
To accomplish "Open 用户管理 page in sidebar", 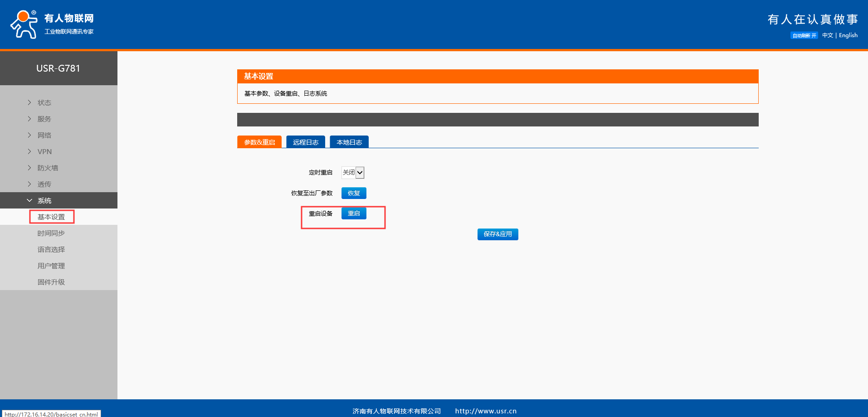I will coord(51,266).
